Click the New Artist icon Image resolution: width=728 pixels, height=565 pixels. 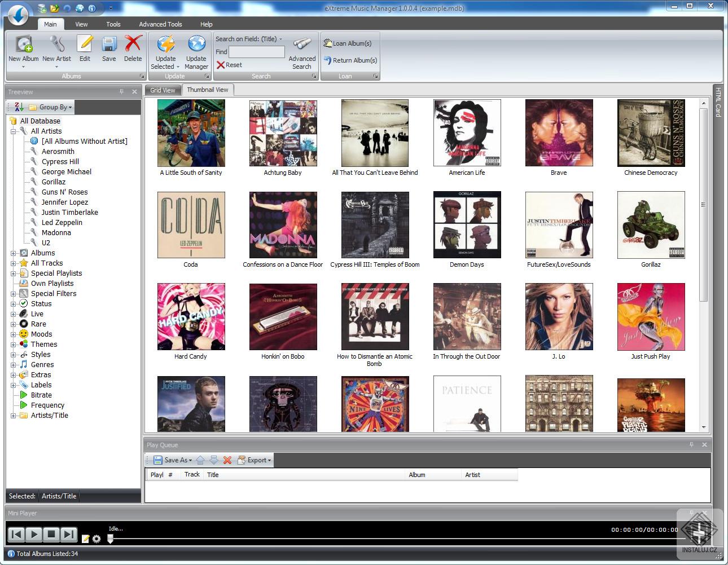[x=56, y=44]
